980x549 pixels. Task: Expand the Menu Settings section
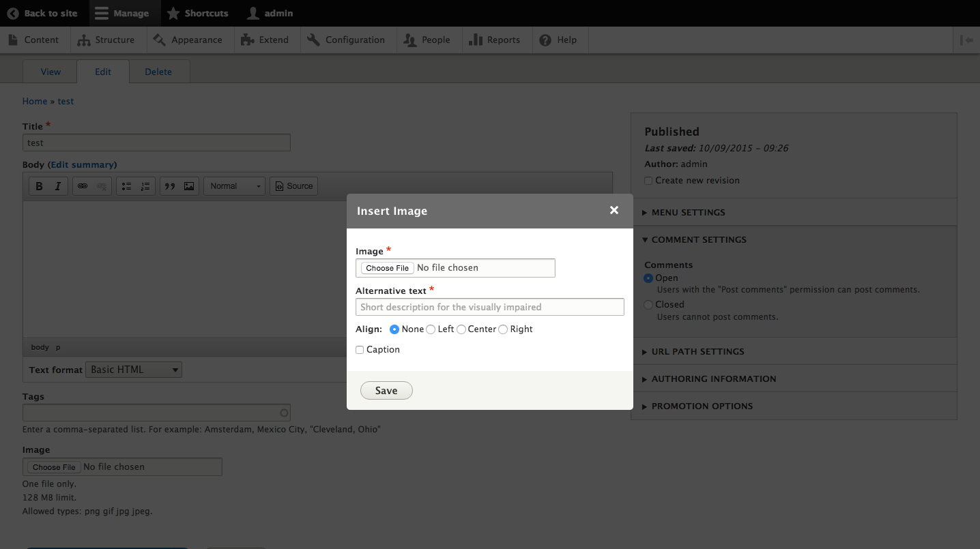(688, 212)
